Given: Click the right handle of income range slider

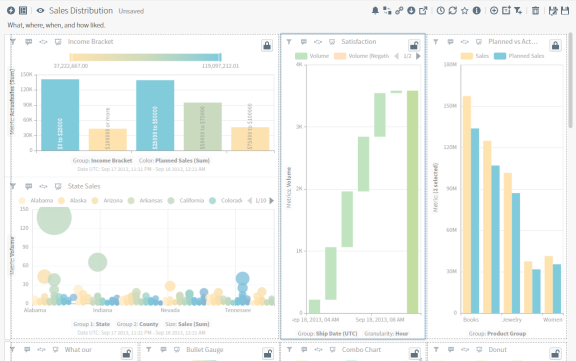Looking at the screenshot, I should click(220, 57).
